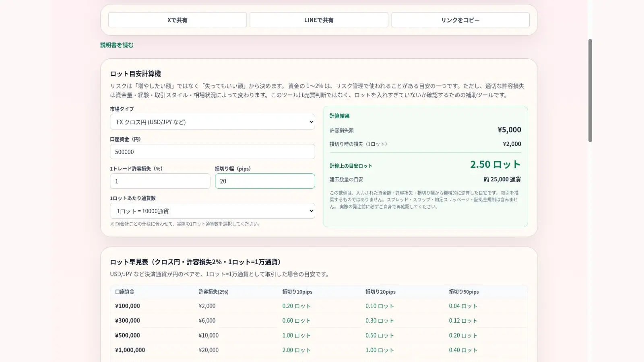Image resolution: width=644 pixels, height=362 pixels.
Task: Click the ロット目安計算機 heading
Action: click(136, 74)
